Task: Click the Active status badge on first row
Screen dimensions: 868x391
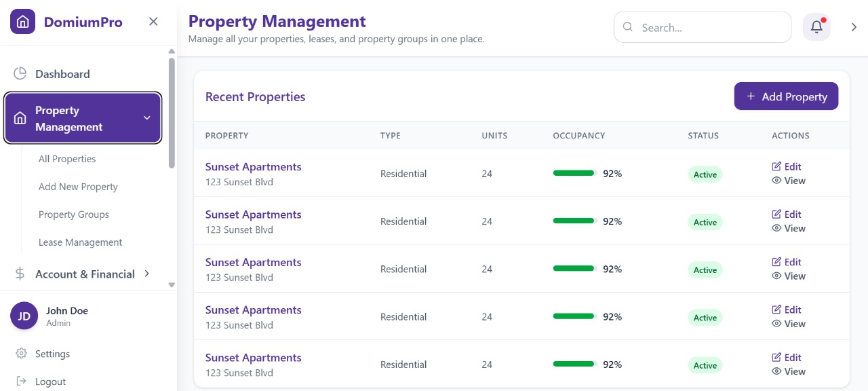Action: (705, 174)
